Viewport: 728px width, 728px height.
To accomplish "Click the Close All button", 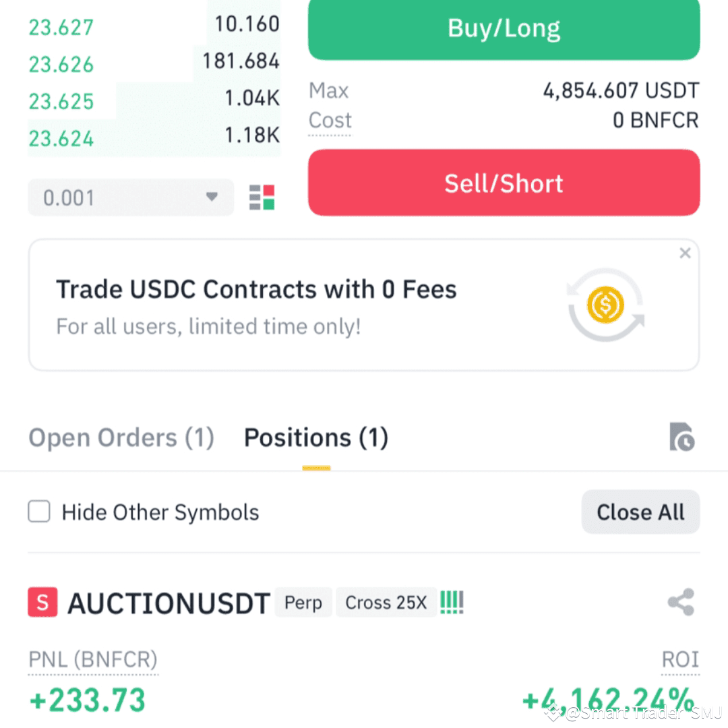I will point(640,512).
